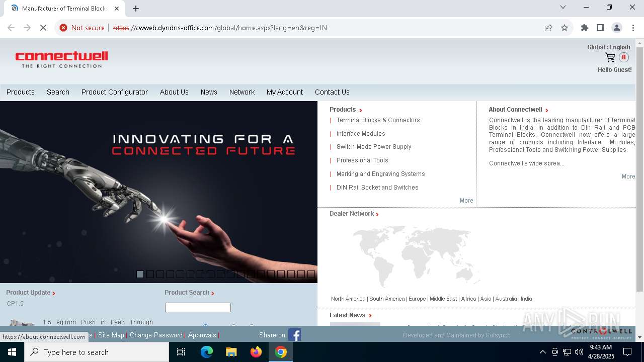644x362 pixels.
Task: Open the Network menu
Action: [x=242, y=92]
